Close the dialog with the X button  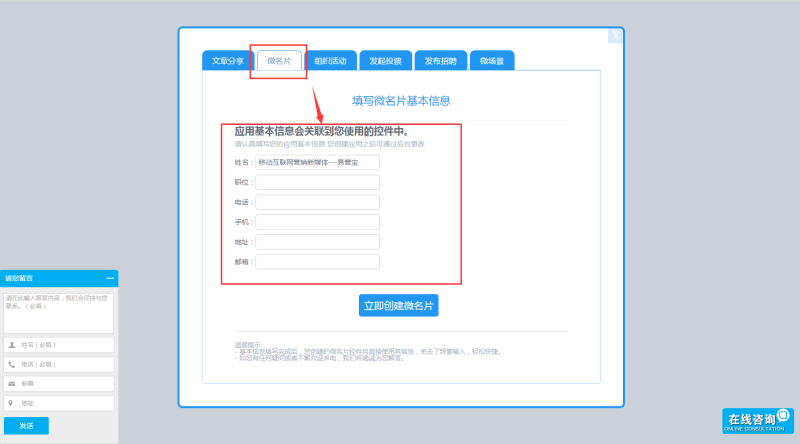tap(615, 35)
